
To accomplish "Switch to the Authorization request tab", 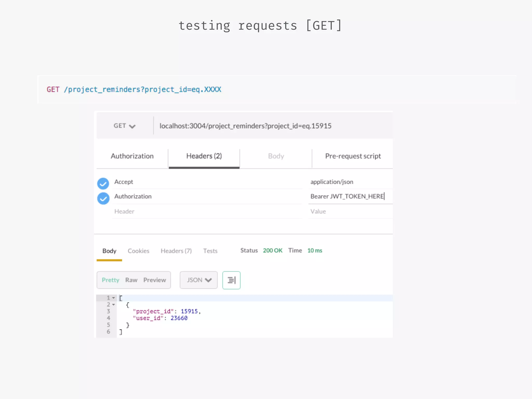I will [x=132, y=156].
